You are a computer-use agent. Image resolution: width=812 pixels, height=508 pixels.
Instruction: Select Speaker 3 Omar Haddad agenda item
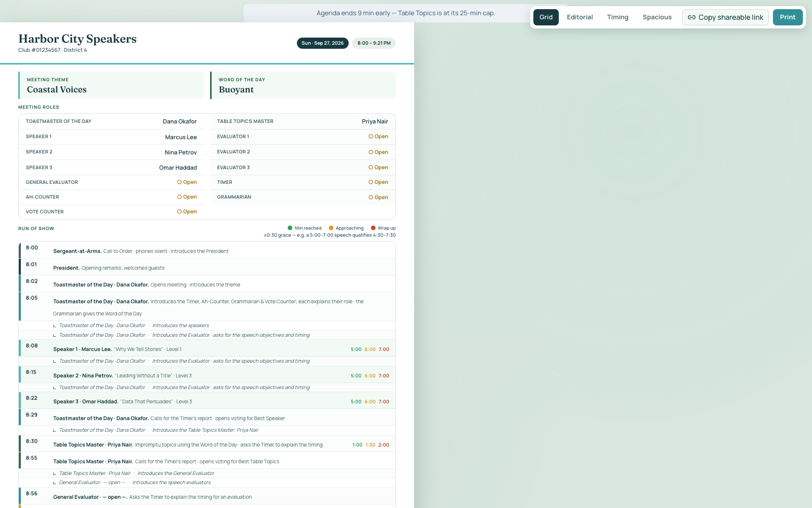207,401
